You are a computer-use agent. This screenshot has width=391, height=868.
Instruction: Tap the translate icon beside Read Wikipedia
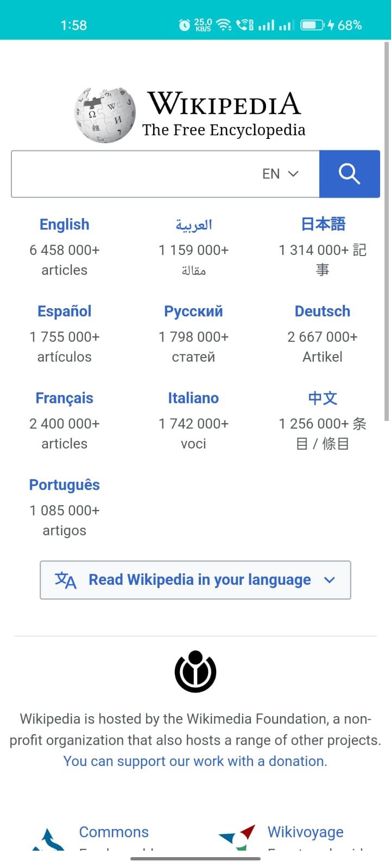tap(65, 580)
